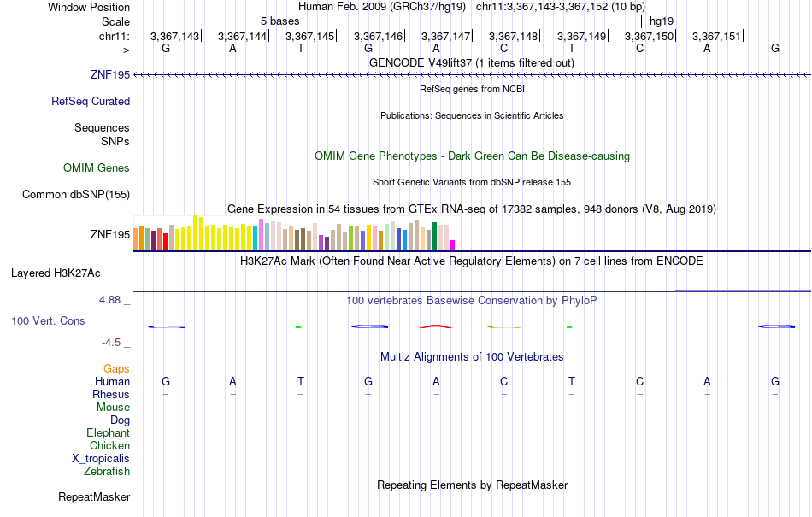Click the H3K27Ac Mark track title
Image resolution: width=812 pixels, height=517 pixels.
[x=472, y=261]
